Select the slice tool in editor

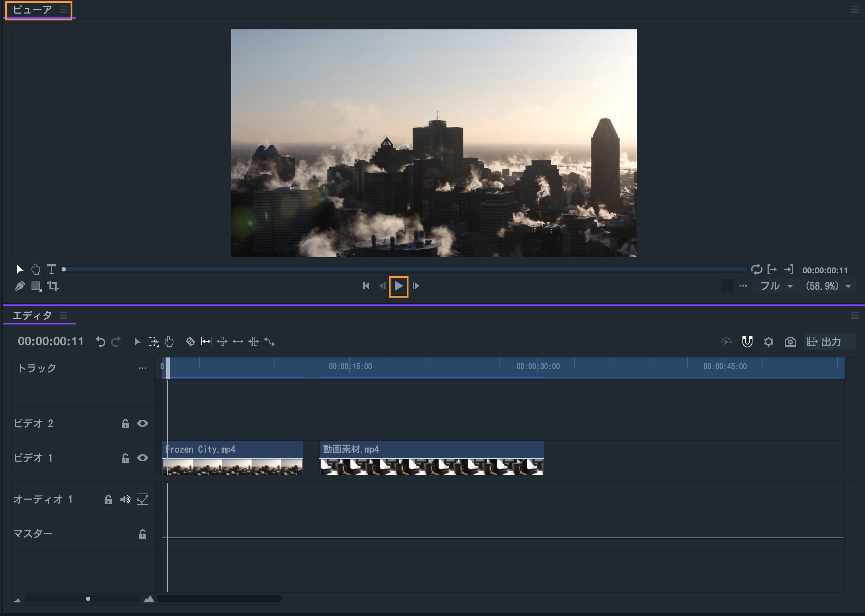190,342
